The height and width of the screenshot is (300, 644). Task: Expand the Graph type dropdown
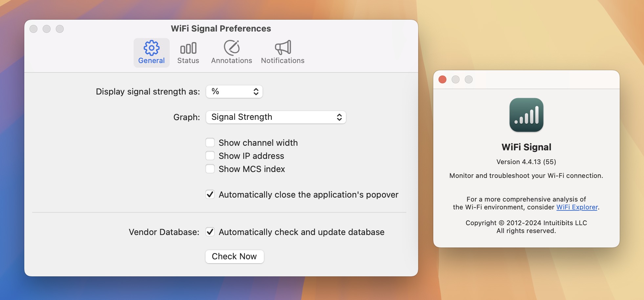coord(276,117)
